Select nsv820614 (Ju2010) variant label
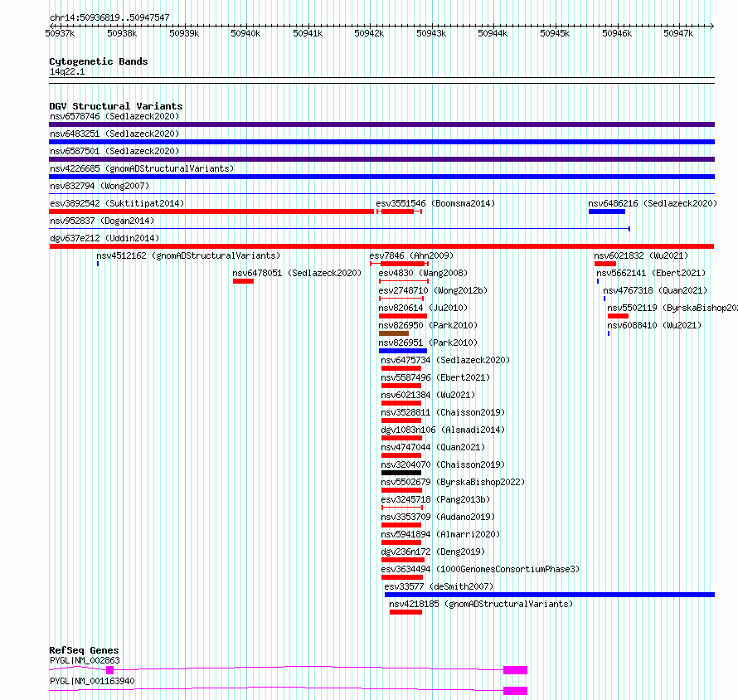The height and width of the screenshot is (700, 738). click(x=423, y=308)
